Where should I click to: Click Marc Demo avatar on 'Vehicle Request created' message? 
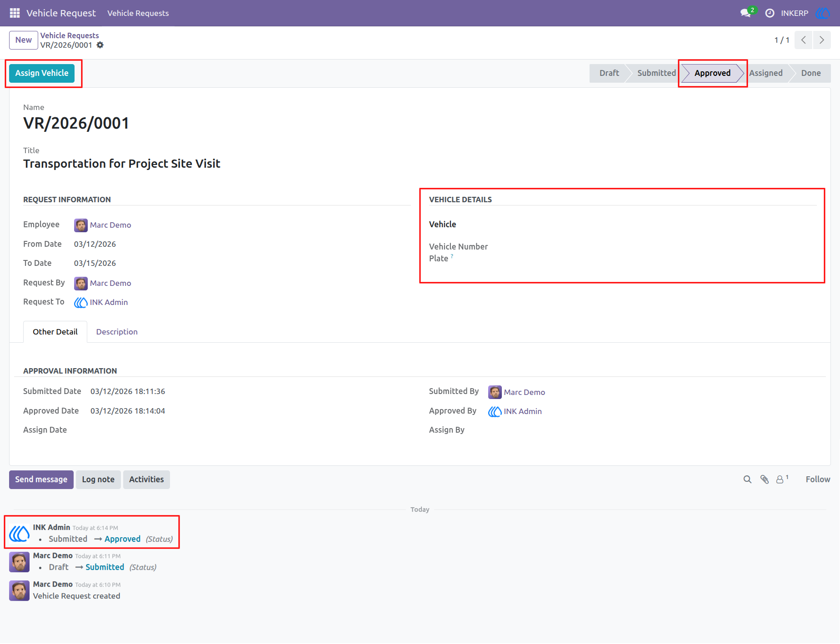click(20, 590)
